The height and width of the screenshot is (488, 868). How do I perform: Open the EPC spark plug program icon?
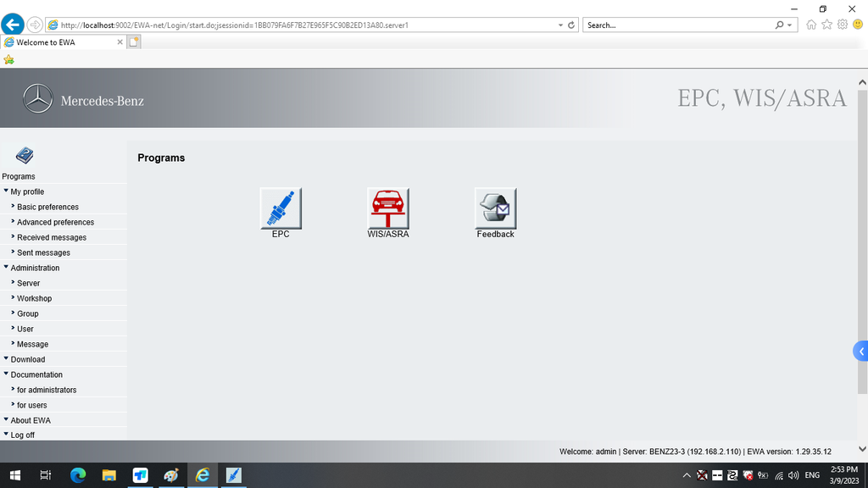281,208
